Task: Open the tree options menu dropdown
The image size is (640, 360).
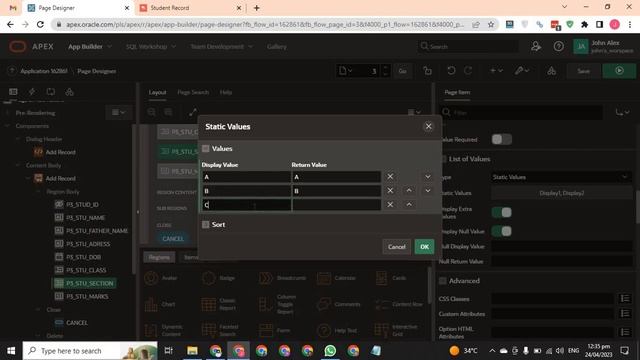Action: point(119,112)
